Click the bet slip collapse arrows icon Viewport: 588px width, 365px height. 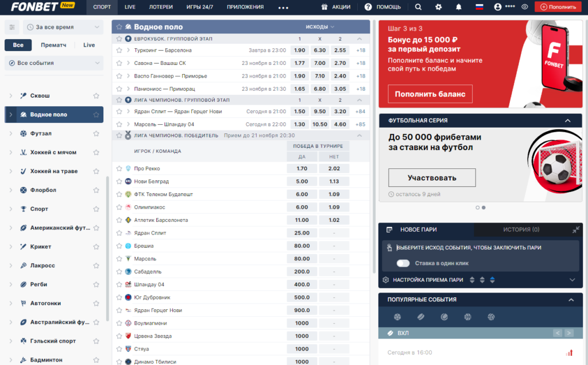coord(576,230)
